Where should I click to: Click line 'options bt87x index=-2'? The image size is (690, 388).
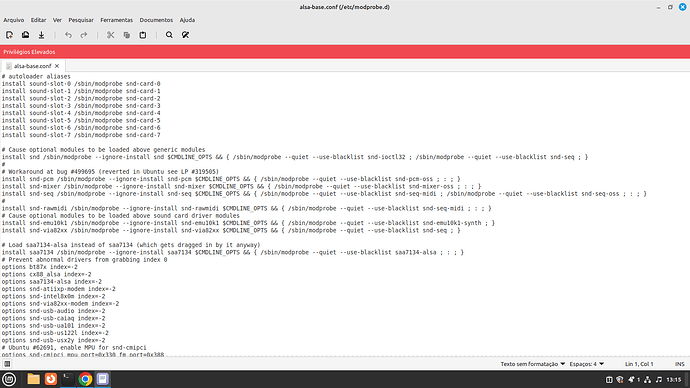coord(40,267)
